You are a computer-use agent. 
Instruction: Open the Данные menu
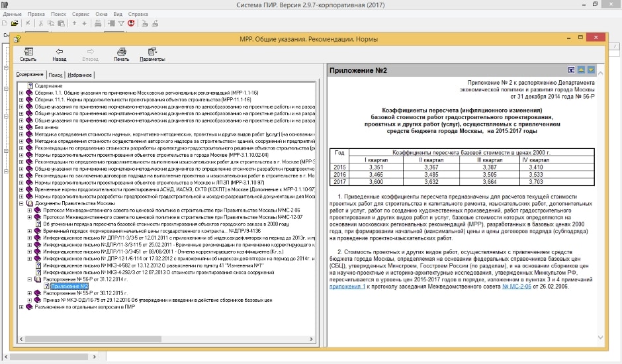(x=12, y=14)
